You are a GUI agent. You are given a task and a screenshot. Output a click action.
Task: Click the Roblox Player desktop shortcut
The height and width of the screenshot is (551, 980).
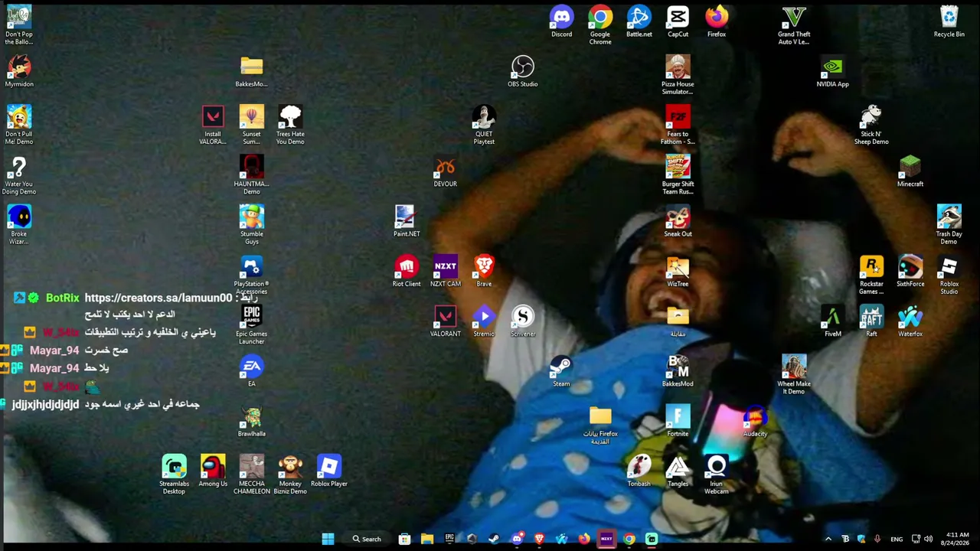point(329,471)
